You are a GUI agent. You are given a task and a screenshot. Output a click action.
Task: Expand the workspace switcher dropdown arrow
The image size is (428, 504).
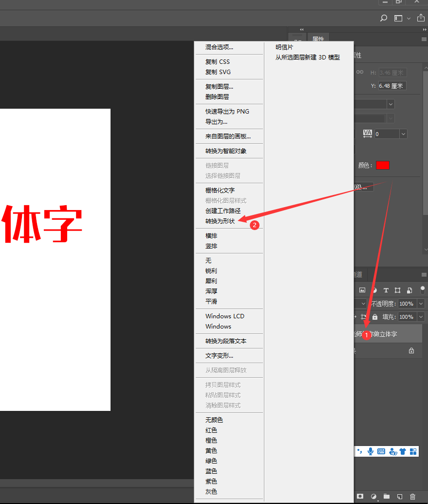coord(409,19)
